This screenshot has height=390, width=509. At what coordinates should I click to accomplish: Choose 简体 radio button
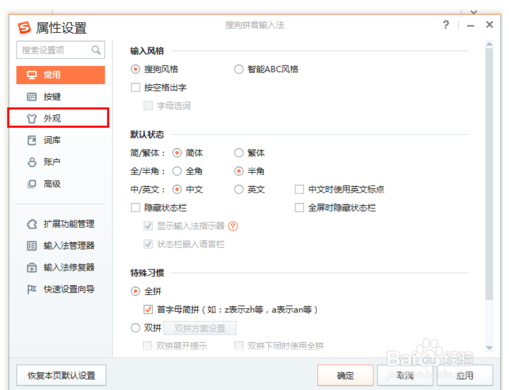[177, 153]
